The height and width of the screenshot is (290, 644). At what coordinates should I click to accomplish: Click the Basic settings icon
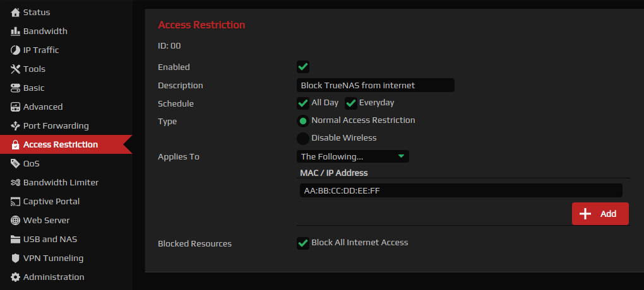coord(15,88)
